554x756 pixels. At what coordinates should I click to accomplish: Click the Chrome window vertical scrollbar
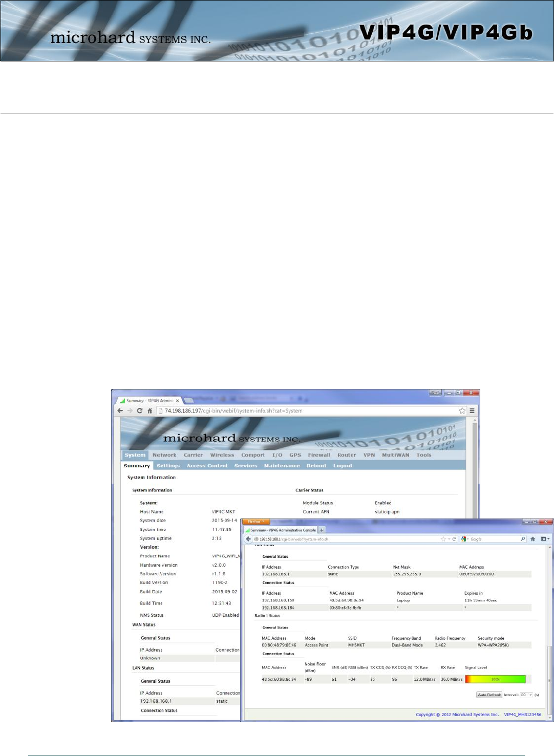474,467
